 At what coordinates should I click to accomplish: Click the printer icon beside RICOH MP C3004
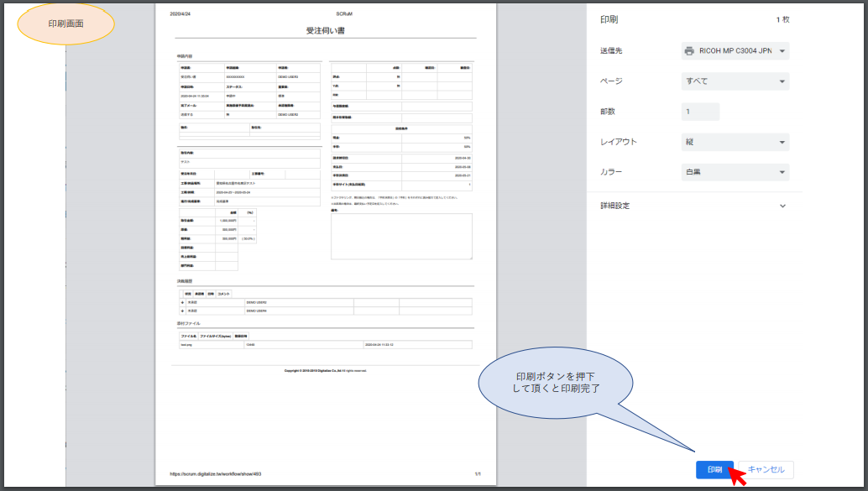[688, 51]
